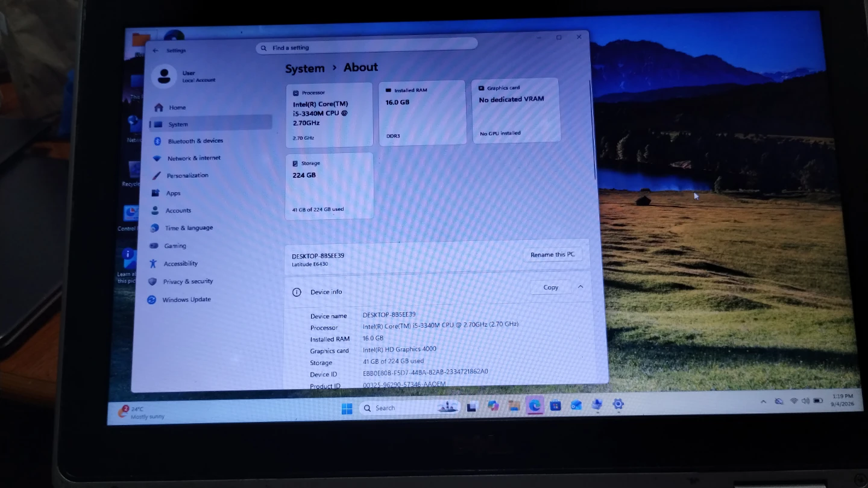Open the Installed RAM card
Image resolution: width=868 pixels, height=488 pixels.
pos(423,113)
